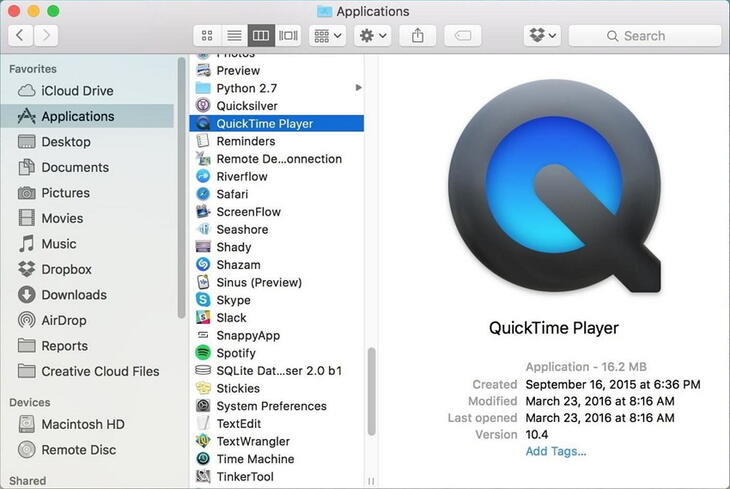The width and height of the screenshot is (730, 489).
Task: Select Python 2.7 folder
Action: [277, 88]
